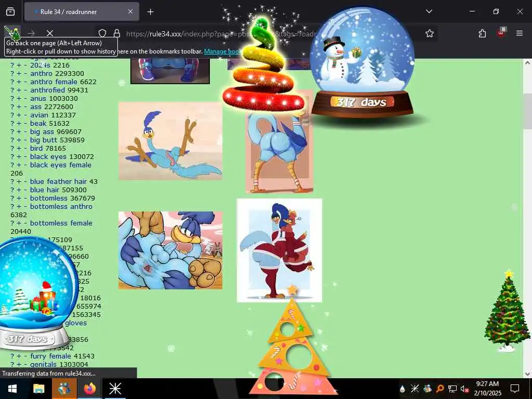This screenshot has width=532, height=399.
Task: Open the uBlock extension with badge 8
Action: tap(501, 33)
